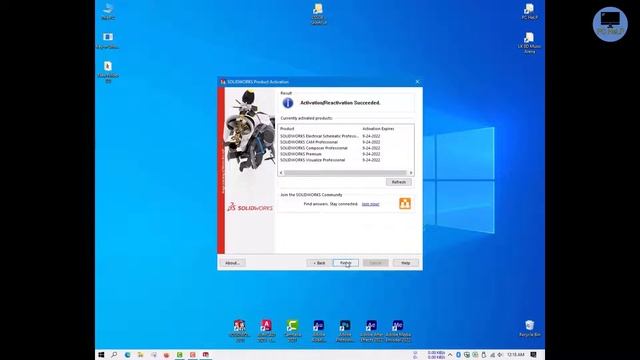Open the Windows Start menu
Image resolution: width=640 pixels, height=360 pixels.
[x=101, y=355]
